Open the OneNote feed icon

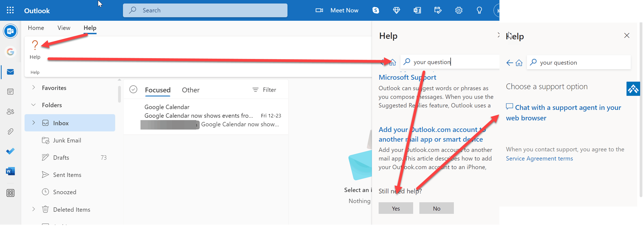pyautogui.click(x=417, y=10)
